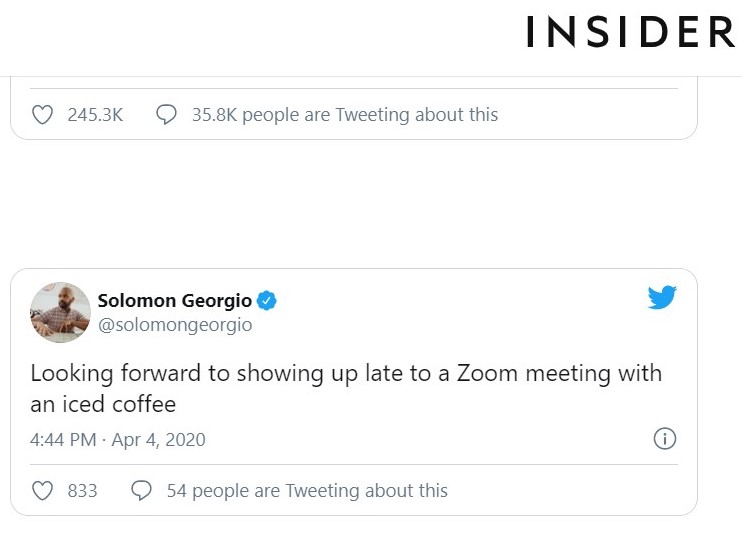
Task: Click the words 'an iced coffee' in the tweet
Action: 103,405
